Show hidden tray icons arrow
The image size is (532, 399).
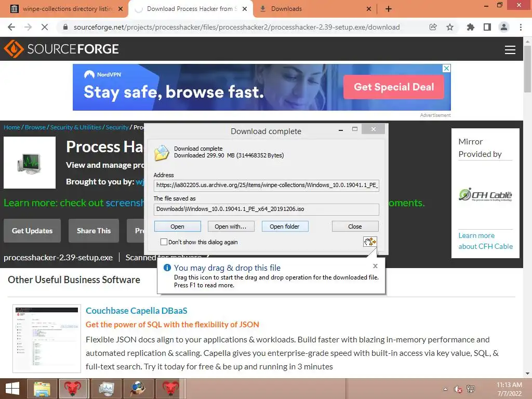tap(445, 389)
